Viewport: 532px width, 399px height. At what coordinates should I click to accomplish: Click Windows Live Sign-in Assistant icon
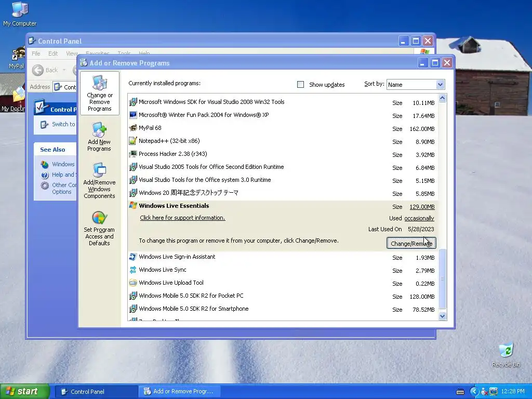[x=133, y=257]
